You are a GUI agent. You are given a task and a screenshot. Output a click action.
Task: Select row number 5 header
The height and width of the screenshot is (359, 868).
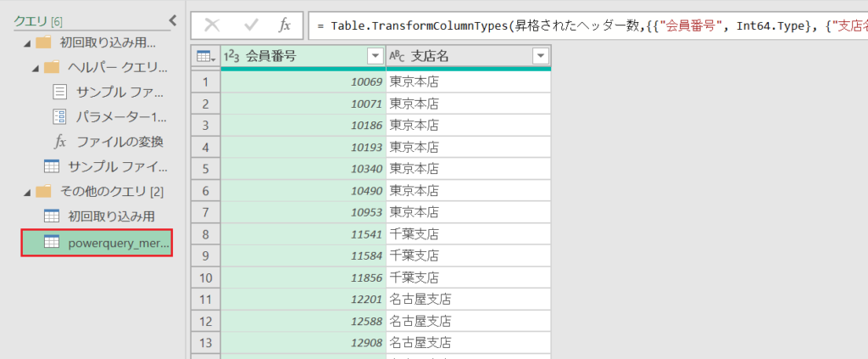206,169
